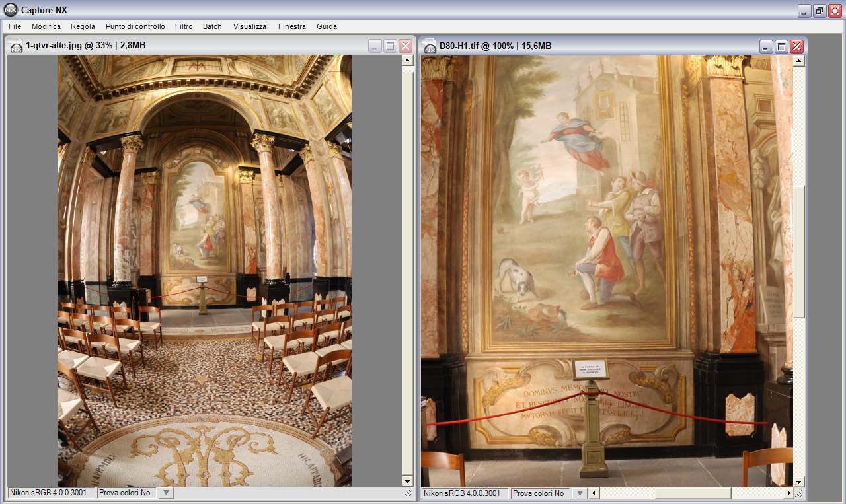Minimize the D80-H1.tif image window
846x504 pixels.
click(766, 46)
